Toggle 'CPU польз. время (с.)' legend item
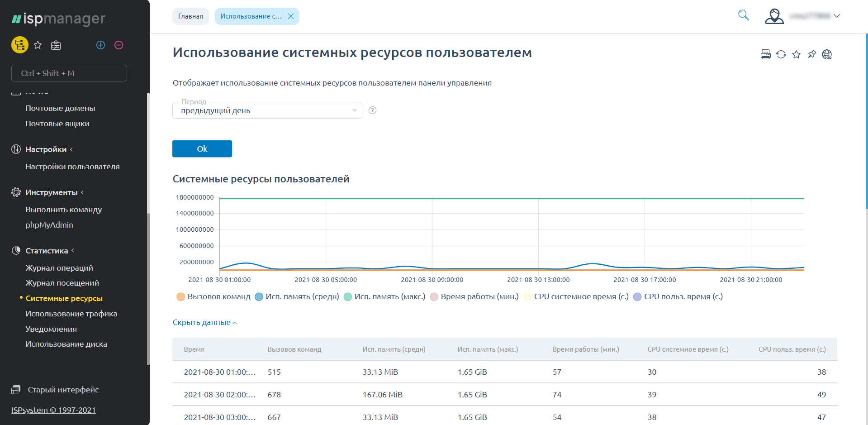The width and height of the screenshot is (868, 425). (x=678, y=297)
